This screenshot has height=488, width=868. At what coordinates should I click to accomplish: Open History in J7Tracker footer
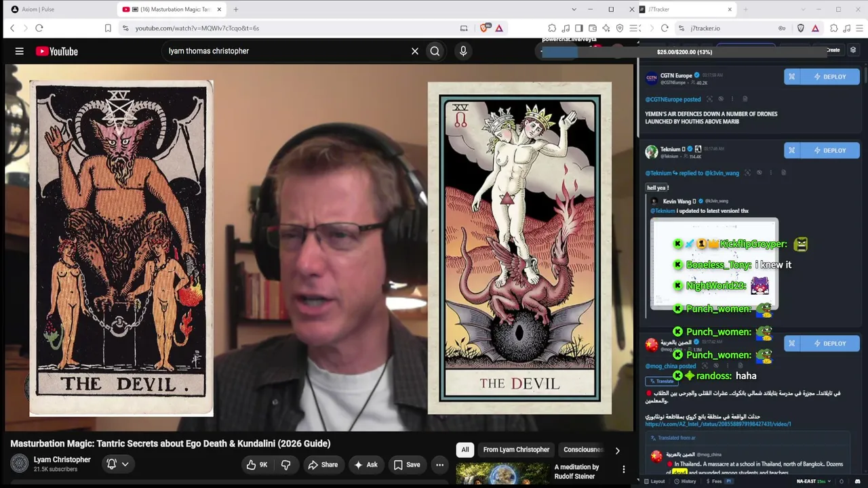(x=685, y=481)
